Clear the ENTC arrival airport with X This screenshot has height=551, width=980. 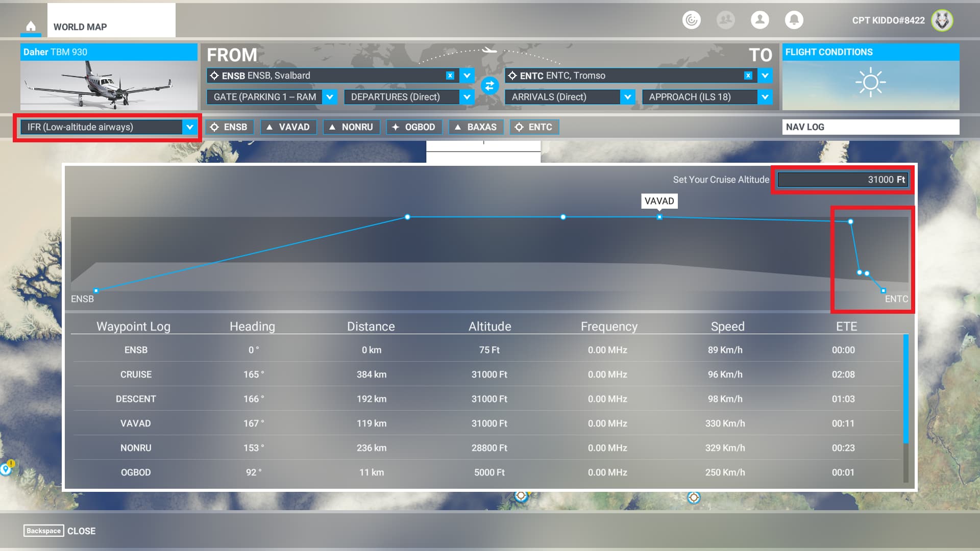[748, 76]
